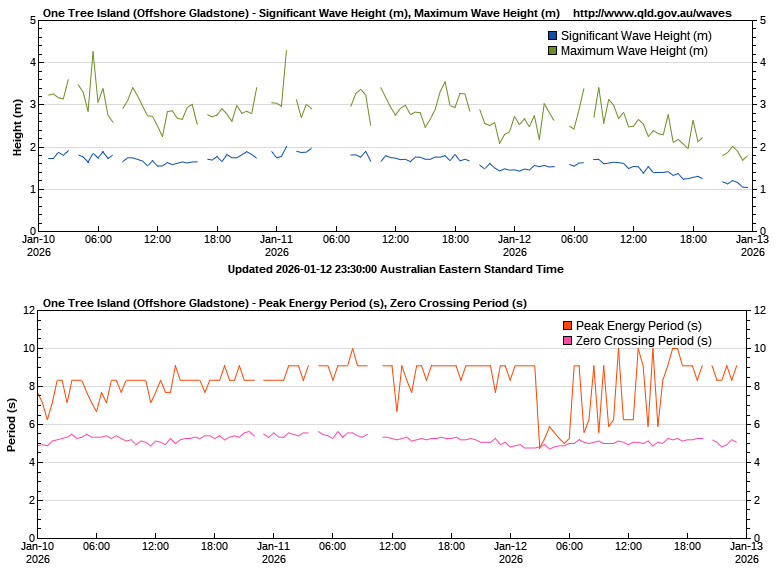Click the 'Period (s)' vertical axis label
780x580 pixels.
pos(13,424)
